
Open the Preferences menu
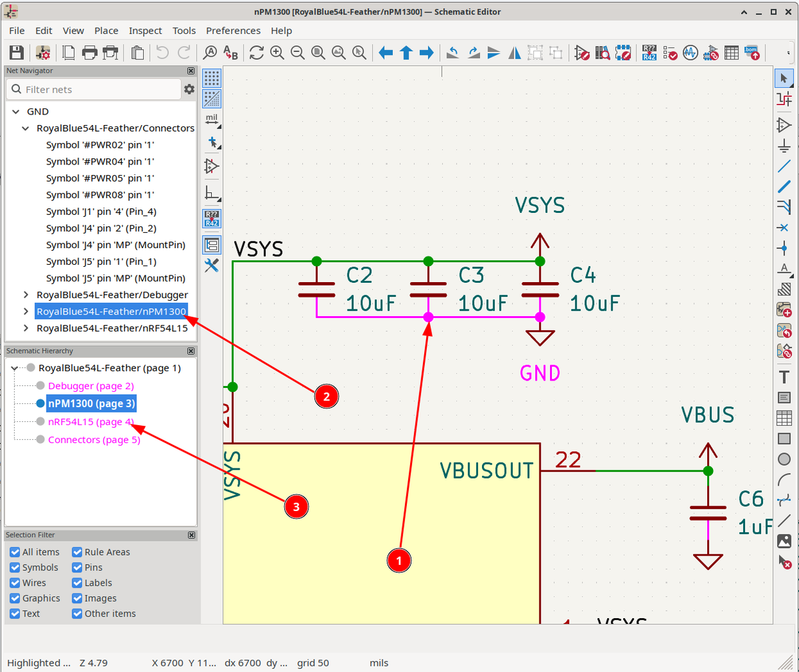233,31
